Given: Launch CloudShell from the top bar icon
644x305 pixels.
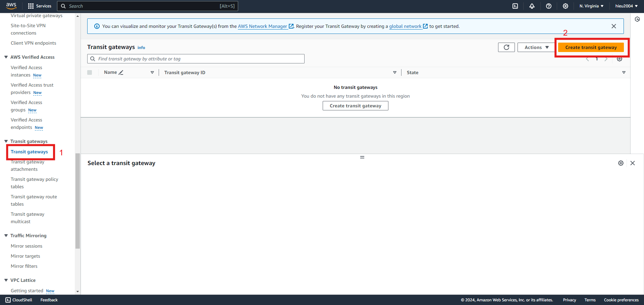Looking at the screenshot, I should click(515, 6).
